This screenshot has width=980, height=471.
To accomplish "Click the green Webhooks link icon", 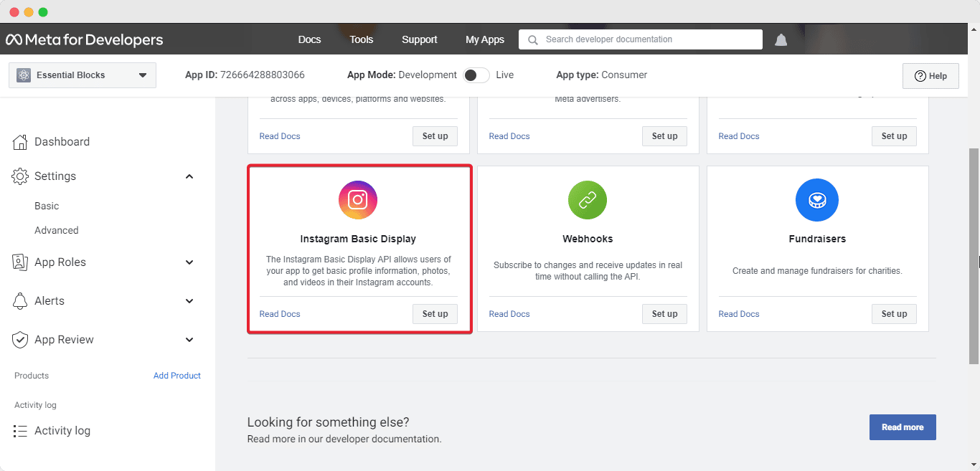I will (588, 200).
